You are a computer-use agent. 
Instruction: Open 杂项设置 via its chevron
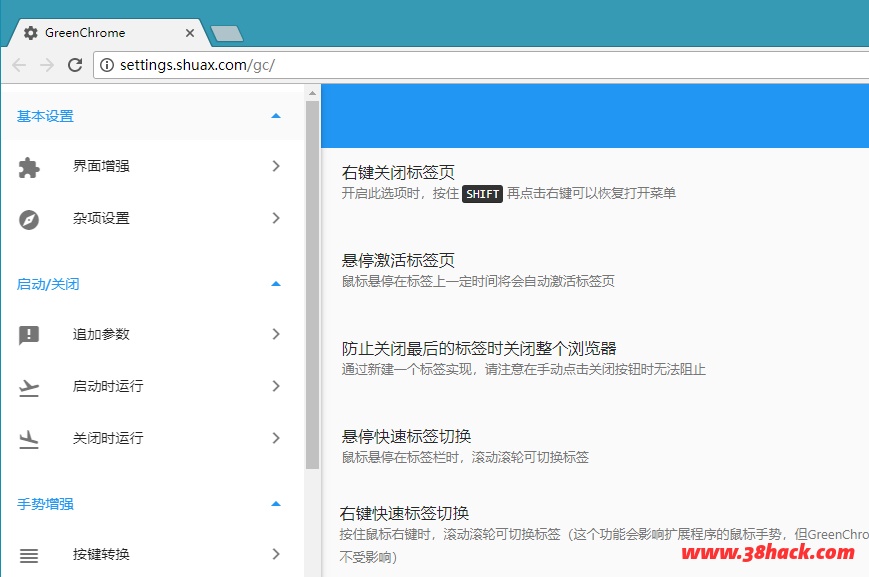[x=276, y=218]
